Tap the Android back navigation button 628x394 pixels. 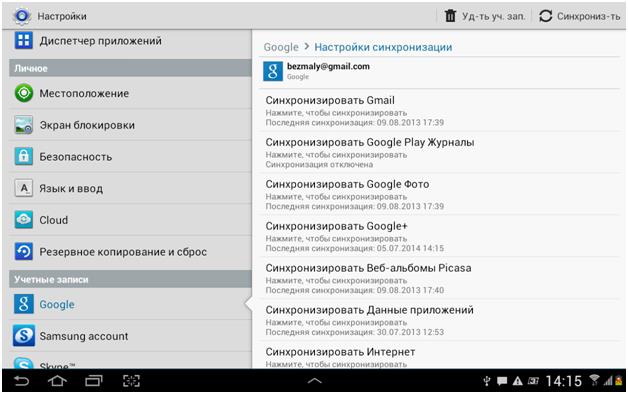22,381
